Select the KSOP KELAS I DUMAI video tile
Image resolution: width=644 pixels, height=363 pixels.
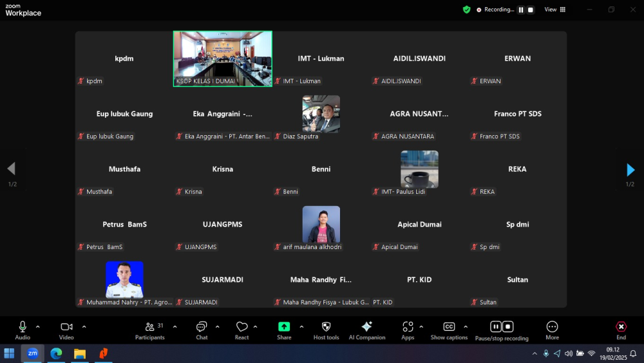point(223,59)
